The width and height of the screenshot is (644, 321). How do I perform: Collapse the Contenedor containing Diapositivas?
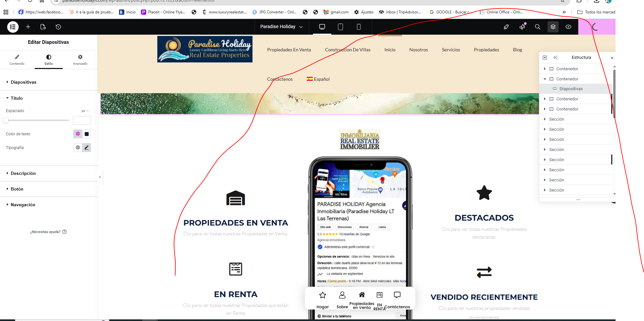[x=545, y=79]
